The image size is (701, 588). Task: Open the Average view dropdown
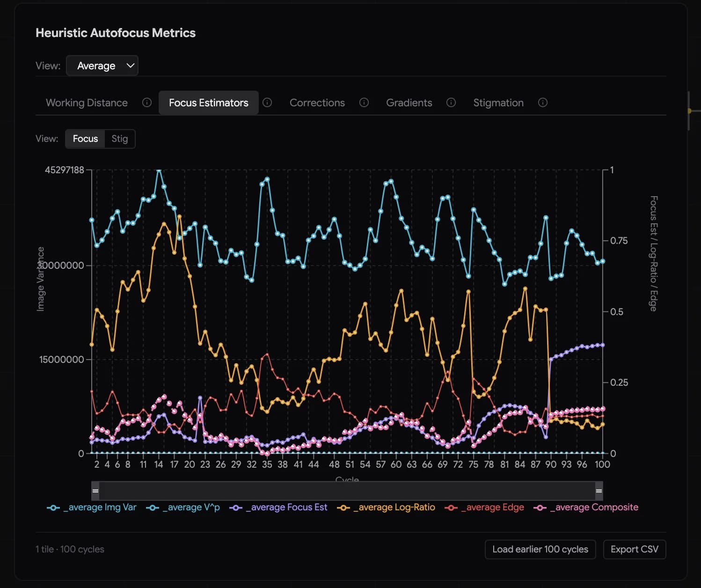click(102, 66)
